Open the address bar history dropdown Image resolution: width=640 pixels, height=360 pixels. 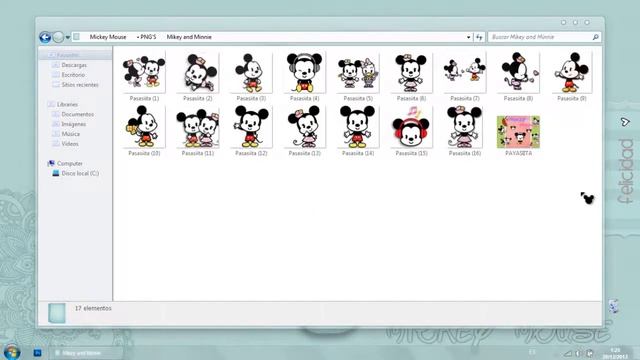468,37
